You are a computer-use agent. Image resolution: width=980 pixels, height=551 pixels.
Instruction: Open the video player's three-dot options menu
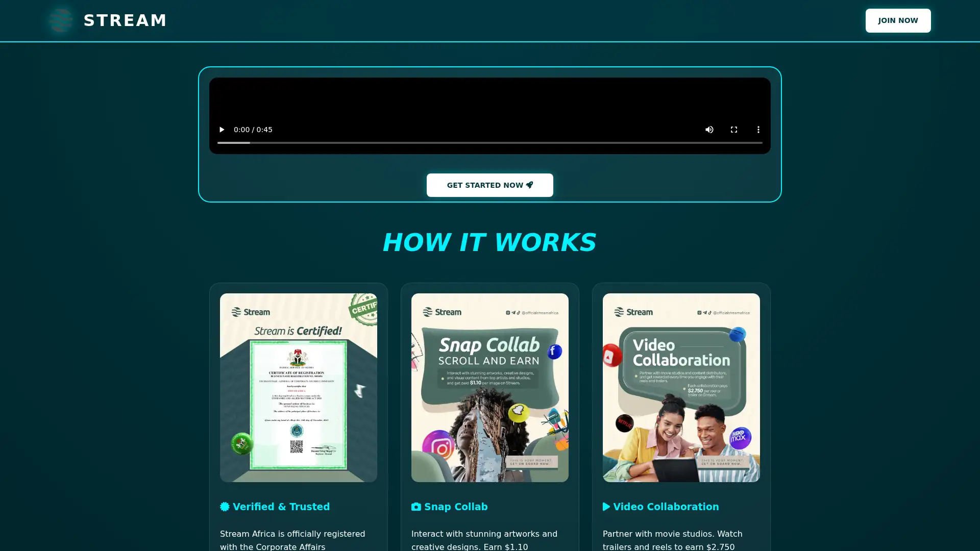click(758, 130)
